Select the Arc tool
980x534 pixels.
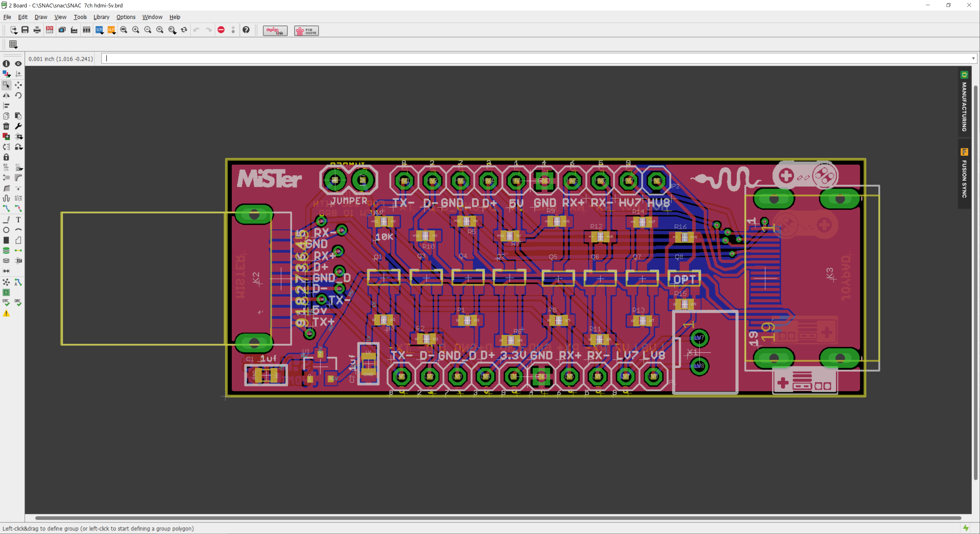[18, 230]
